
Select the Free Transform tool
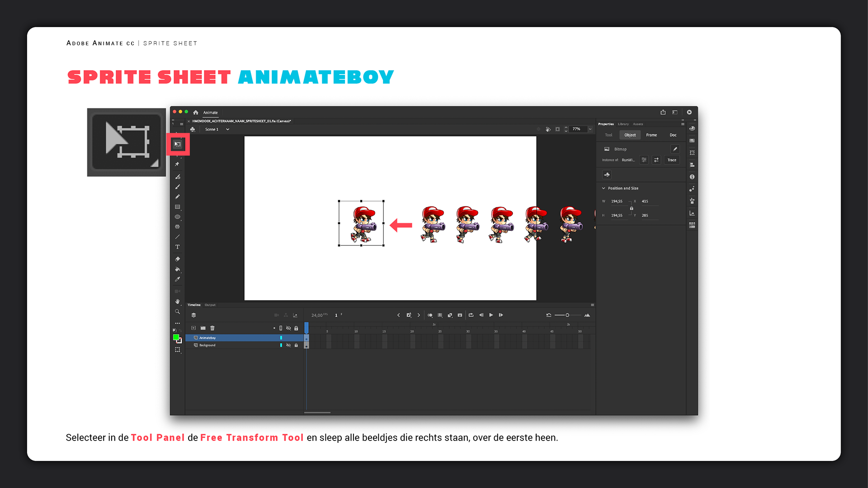178,144
